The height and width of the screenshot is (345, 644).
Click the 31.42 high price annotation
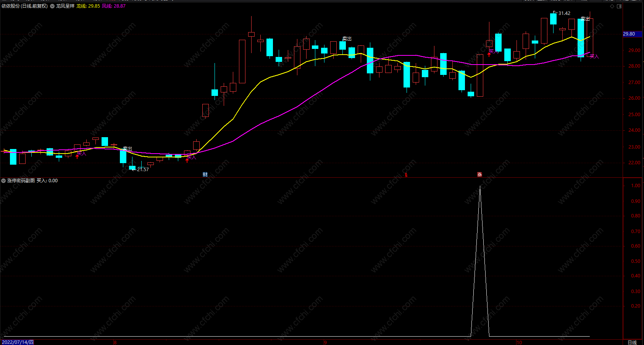(x=564, y=13)
